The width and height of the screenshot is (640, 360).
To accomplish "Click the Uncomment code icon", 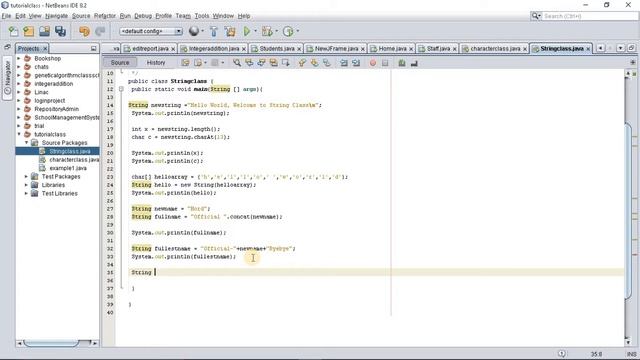I will [414, 63].
